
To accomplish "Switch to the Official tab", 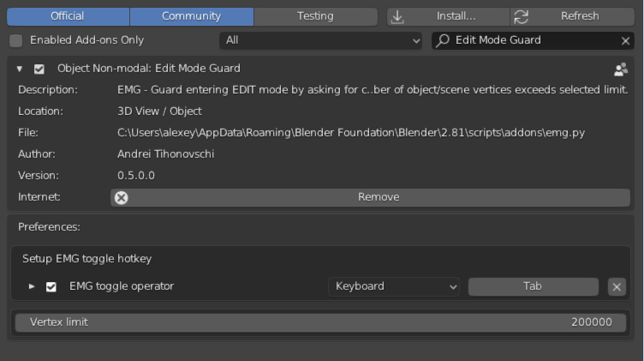I will pos(67,16).
